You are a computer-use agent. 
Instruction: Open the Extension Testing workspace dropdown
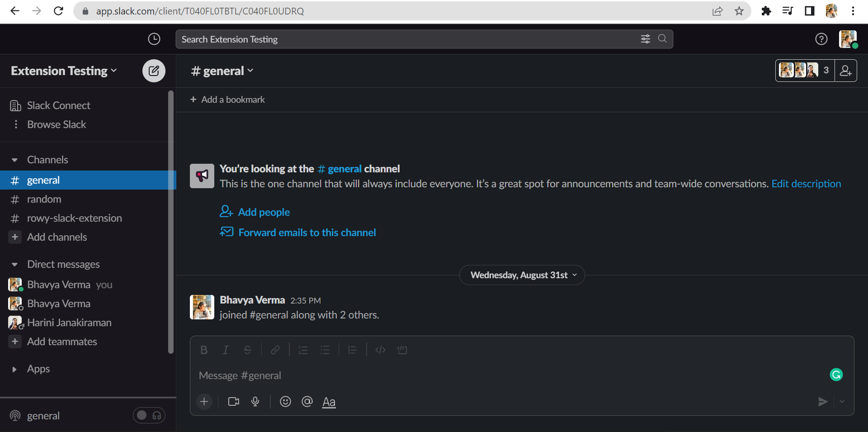[64, 71]
